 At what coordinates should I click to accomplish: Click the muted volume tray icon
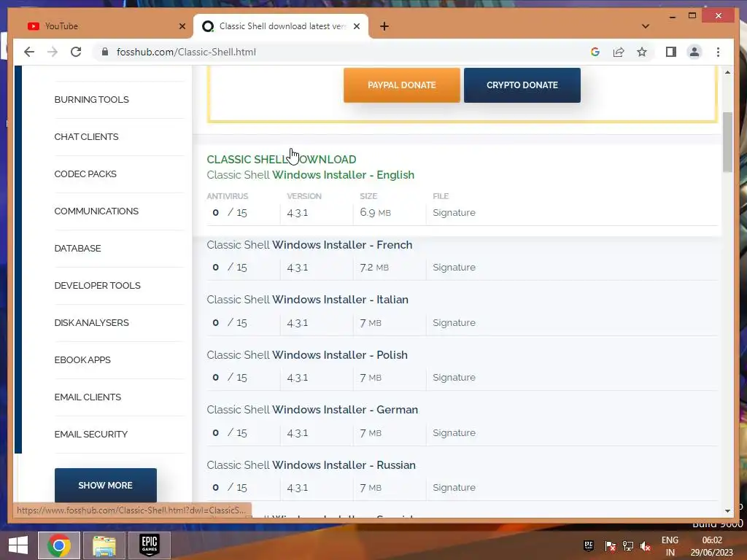(646, 545)
